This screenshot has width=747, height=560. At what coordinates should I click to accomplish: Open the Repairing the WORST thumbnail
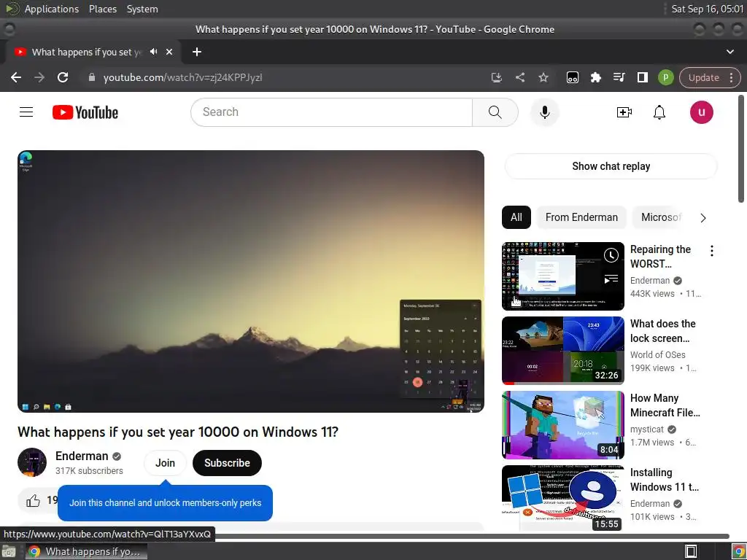tap(562, 276)
